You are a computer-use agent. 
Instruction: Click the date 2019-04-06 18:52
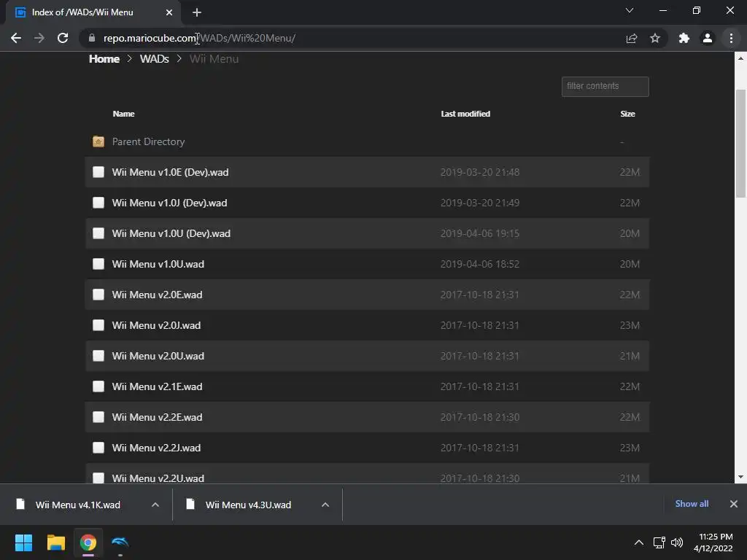pyautogui.click(x=480, y=264)
